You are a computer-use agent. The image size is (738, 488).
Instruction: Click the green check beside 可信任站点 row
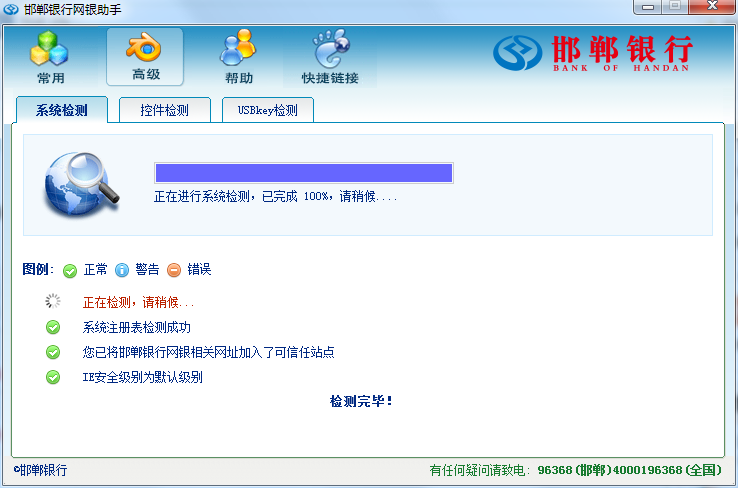tap(53, 352)
